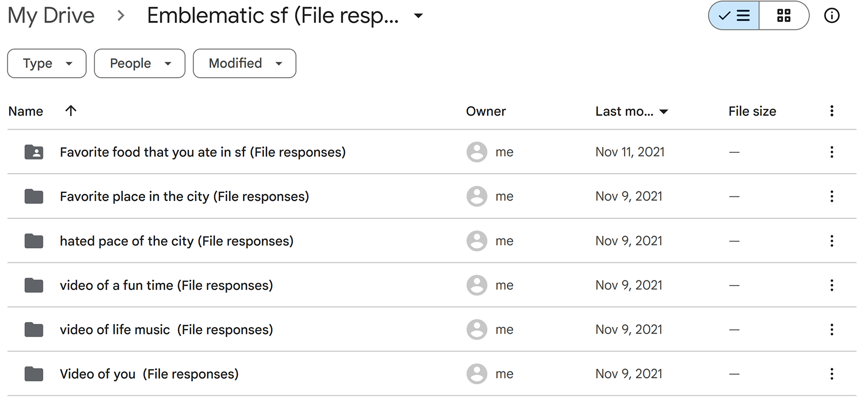Open more options for Video of you folder
Viewport: 868px width, 420px height.
pos(831,373)
